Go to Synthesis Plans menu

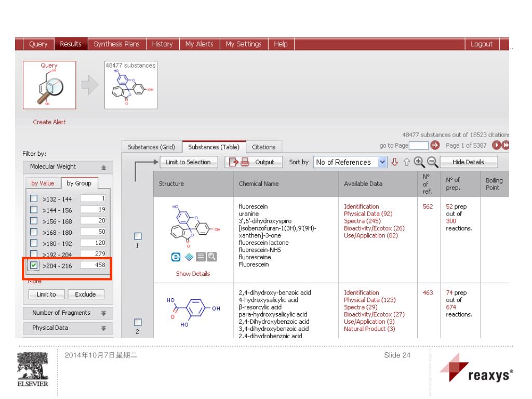pyautogui.click(x=117, y=44)
